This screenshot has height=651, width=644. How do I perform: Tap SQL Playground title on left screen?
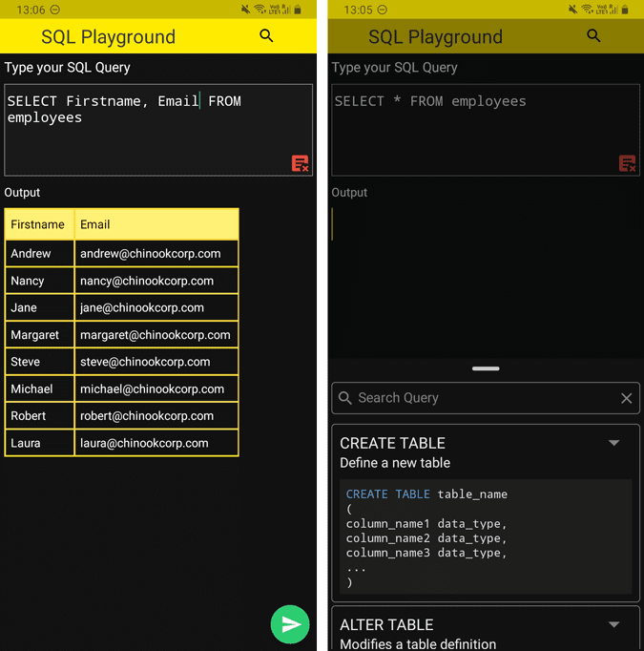pos(109,37)
